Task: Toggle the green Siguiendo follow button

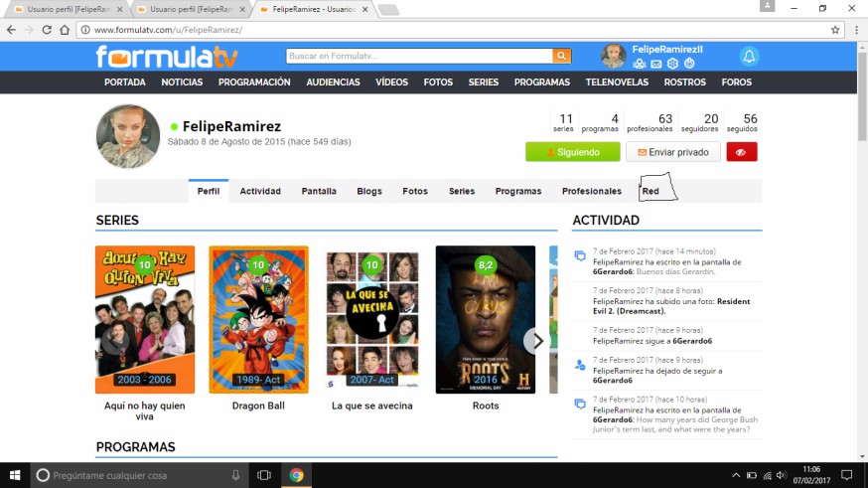Action: click(572, 152)
